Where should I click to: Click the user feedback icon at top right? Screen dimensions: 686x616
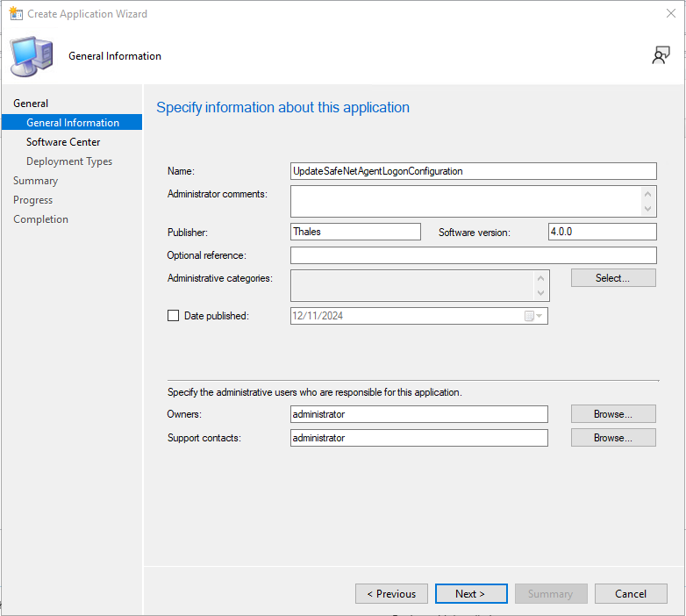click(x=661, y=55)
